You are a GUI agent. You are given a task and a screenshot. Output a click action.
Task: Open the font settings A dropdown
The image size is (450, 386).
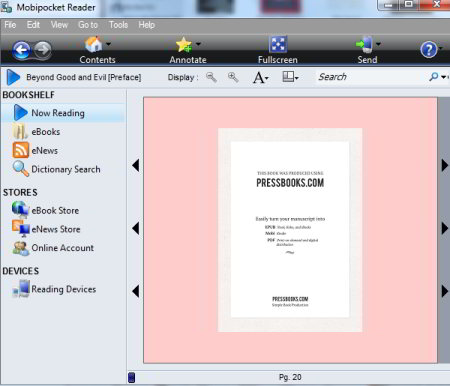pos(261,78)
